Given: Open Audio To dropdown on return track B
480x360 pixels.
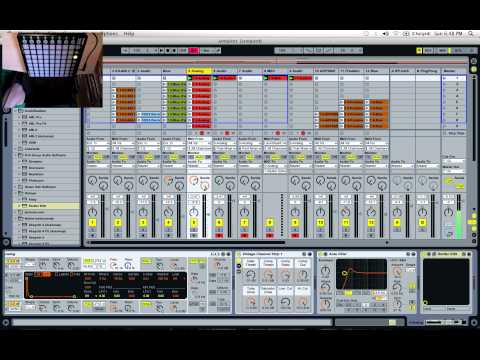Looking at the screenshot, I should click(x=427, y=166).
